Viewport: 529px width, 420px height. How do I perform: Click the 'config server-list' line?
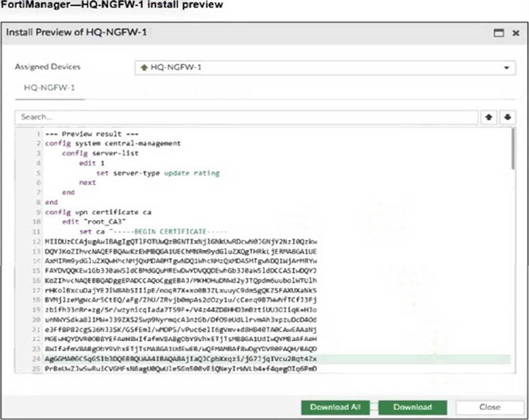[100, 153]
